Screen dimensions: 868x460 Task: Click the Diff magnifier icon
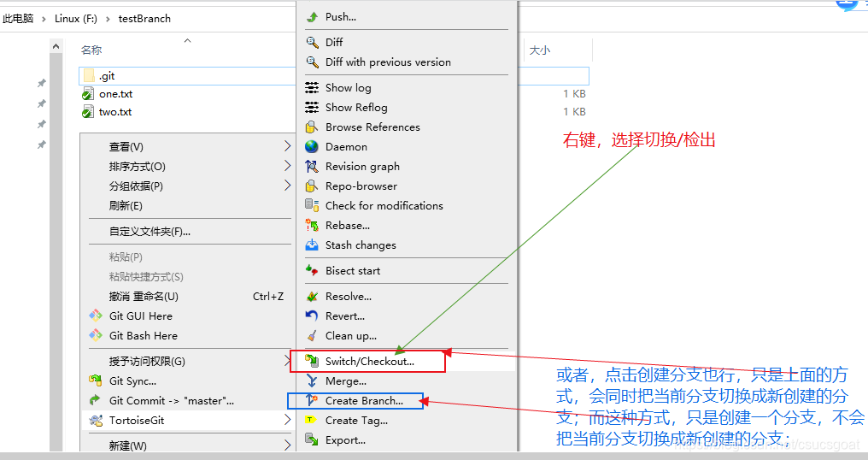[312, 42]
